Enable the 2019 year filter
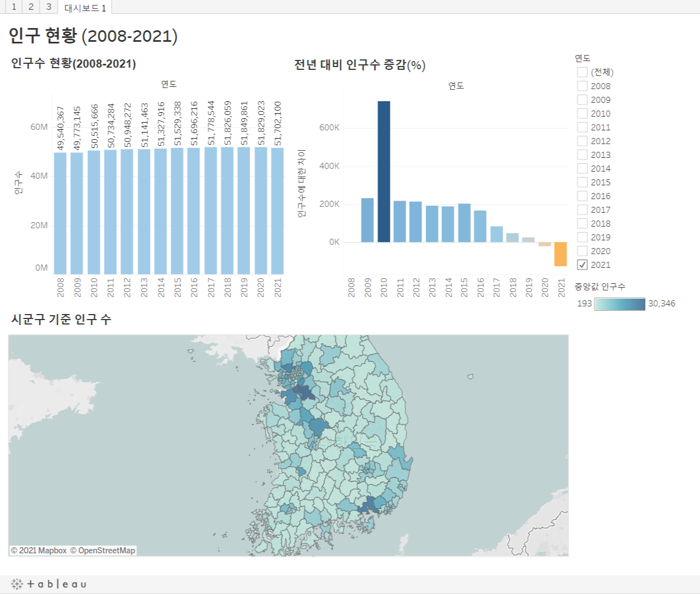 point(582,237)
